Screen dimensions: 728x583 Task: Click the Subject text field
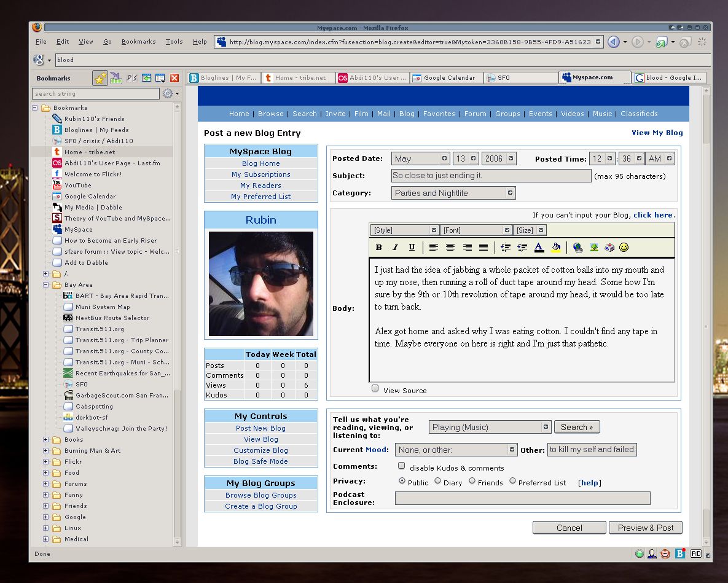[x=491, y=176]
